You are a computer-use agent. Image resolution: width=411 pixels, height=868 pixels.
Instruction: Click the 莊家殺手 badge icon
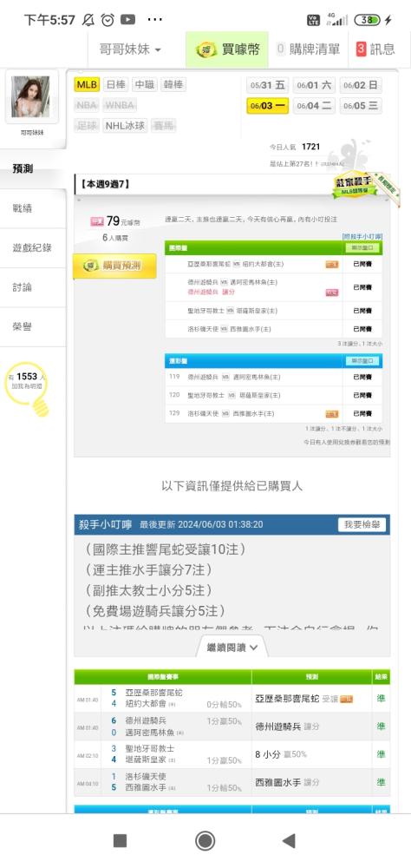[x=359, y=186]
